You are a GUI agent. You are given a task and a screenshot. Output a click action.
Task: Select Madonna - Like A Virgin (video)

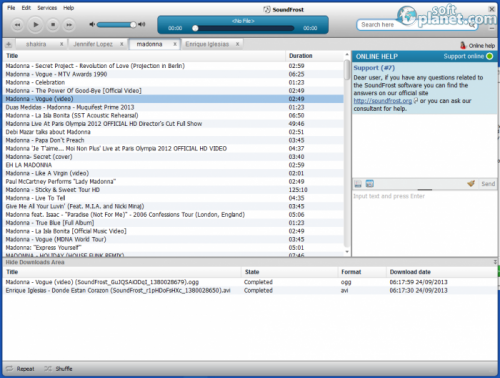tap(173, 173)
